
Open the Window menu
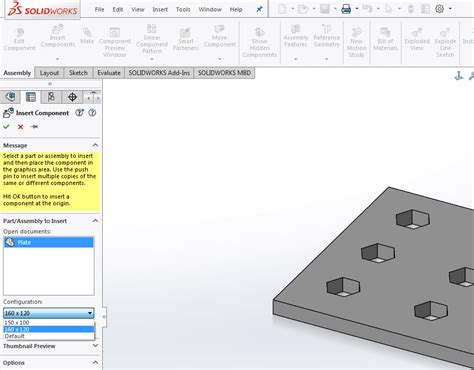pos(210,9)
